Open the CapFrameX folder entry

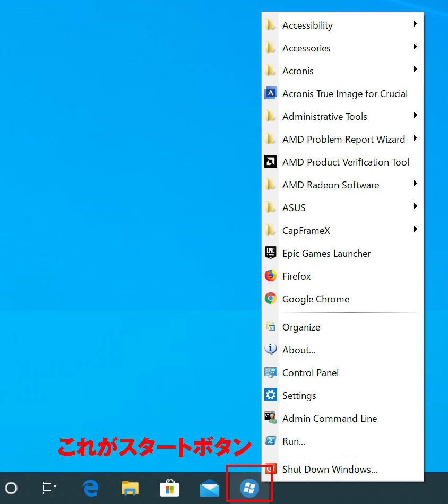342,230
